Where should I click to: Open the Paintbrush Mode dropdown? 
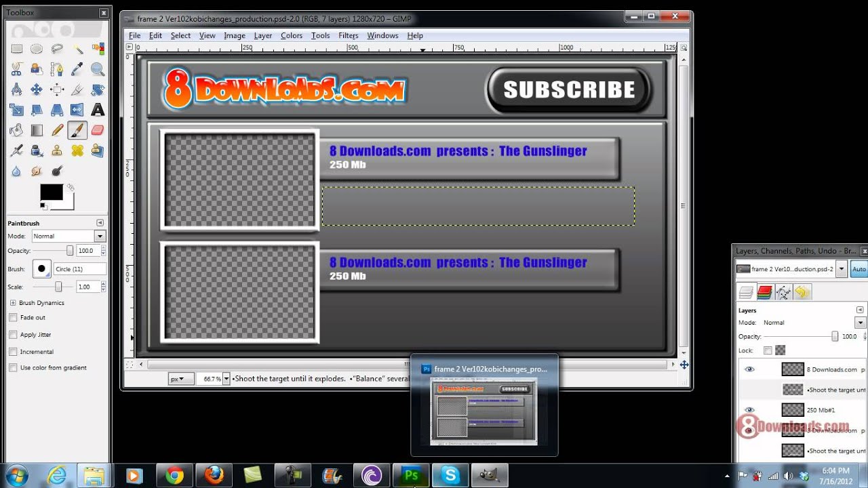click(x=100, y=236)
